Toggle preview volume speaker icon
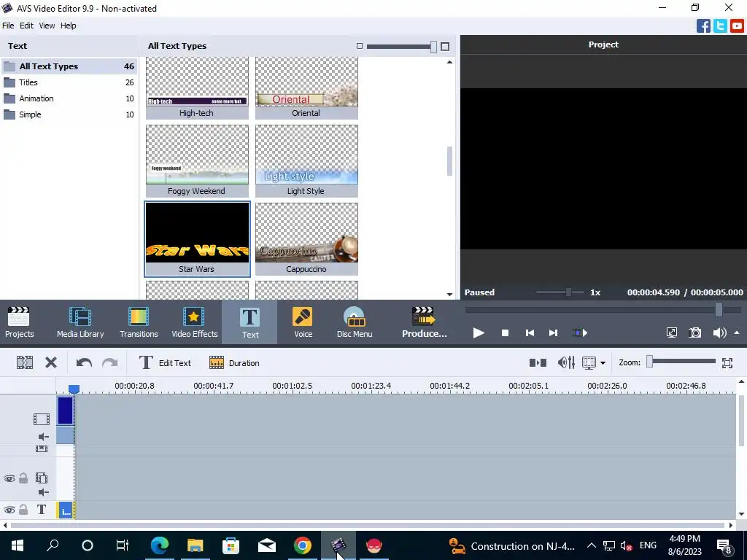The height and width of the screenshot is (560, 747). (719, 332)
